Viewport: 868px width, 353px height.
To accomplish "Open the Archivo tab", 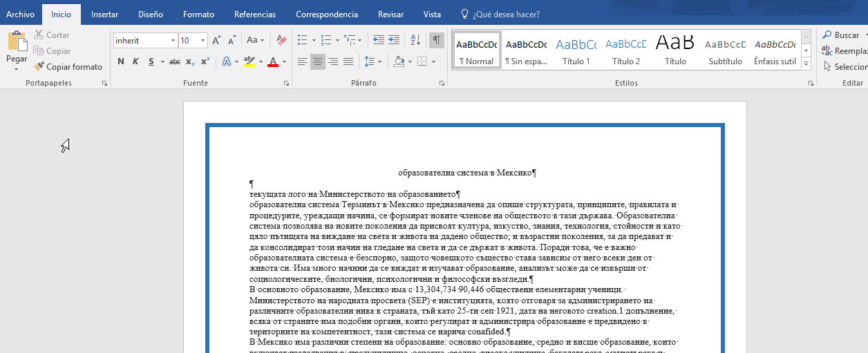I will [20, 14].
